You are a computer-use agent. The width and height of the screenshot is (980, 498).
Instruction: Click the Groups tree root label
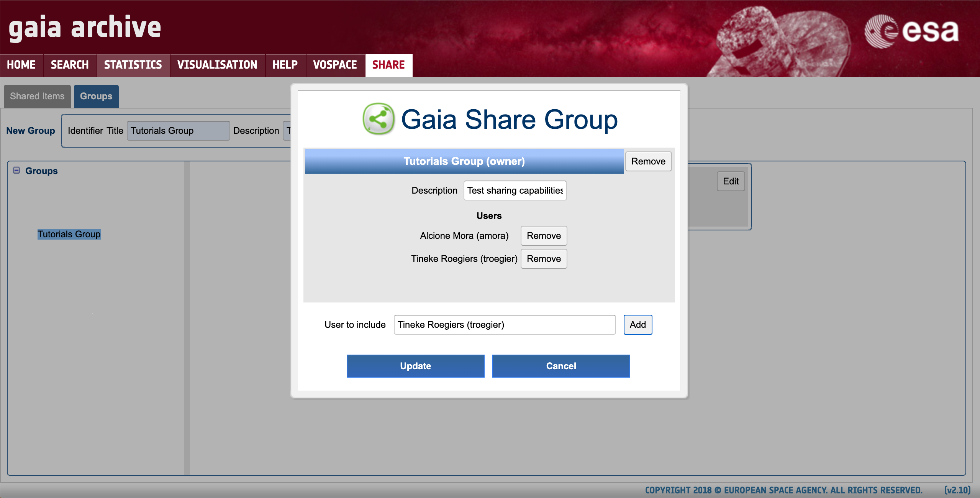[41, 171]
